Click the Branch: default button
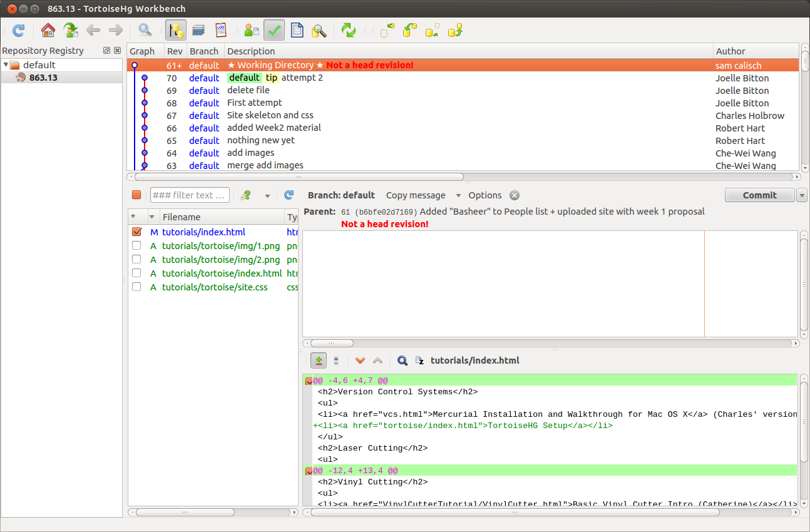 tap(341, 195)
